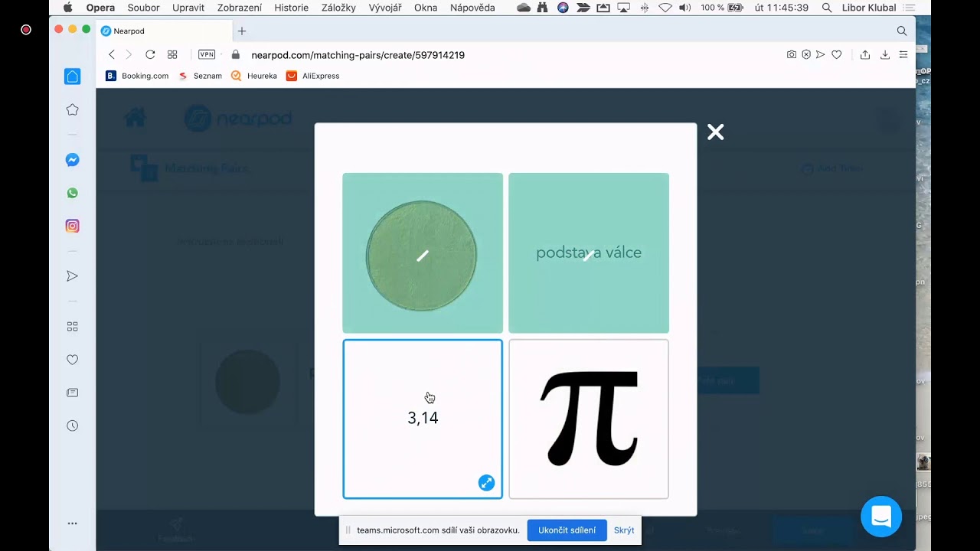Search tabs with magnifier icon
Screen dimensions: 980x551
coord(901,31)
